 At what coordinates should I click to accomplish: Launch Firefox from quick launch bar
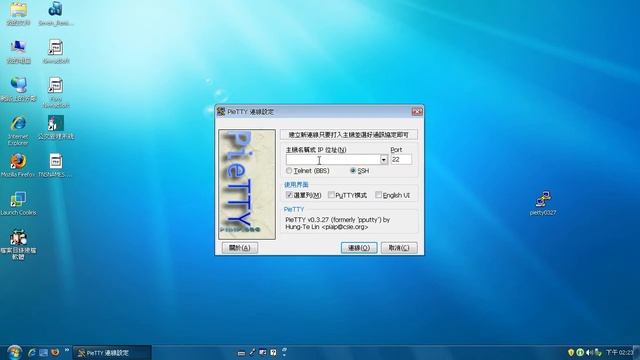pyautogui.click(x=55, y=352)
